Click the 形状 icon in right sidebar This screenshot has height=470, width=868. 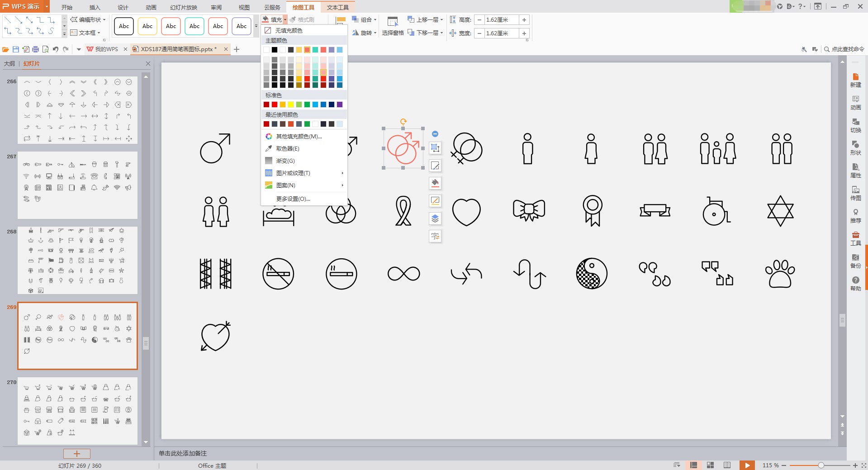[855, 147]
